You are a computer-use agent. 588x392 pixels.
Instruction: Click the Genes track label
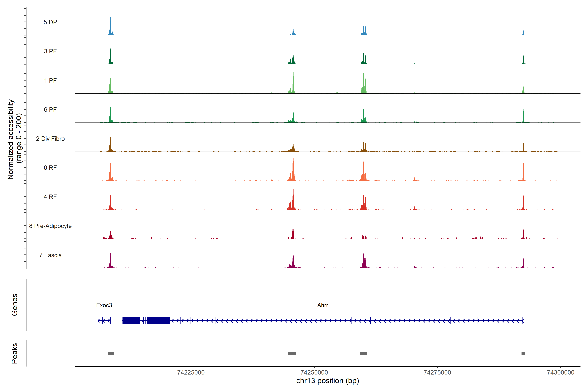point(15,305)
